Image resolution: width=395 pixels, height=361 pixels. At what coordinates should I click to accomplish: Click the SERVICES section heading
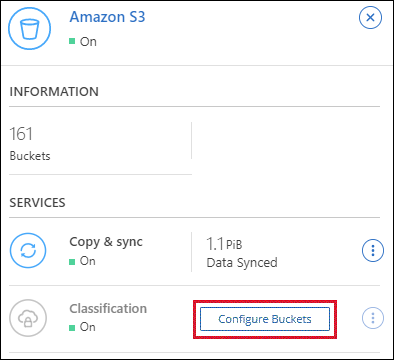[37, 203]
